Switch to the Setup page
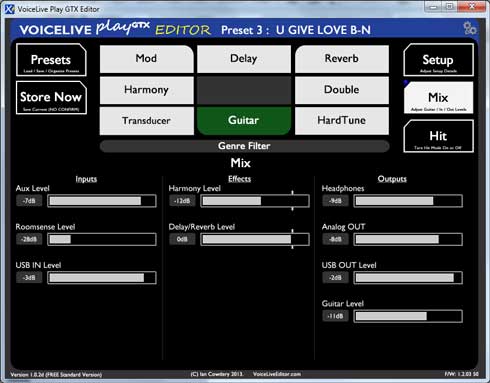Viewport: 490px width, 383px height. 438,60
